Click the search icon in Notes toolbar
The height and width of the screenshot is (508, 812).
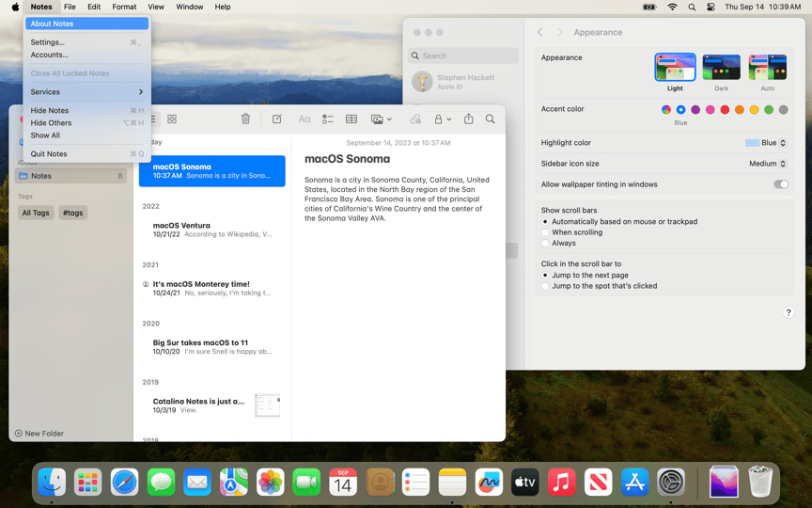pos(490,119)
